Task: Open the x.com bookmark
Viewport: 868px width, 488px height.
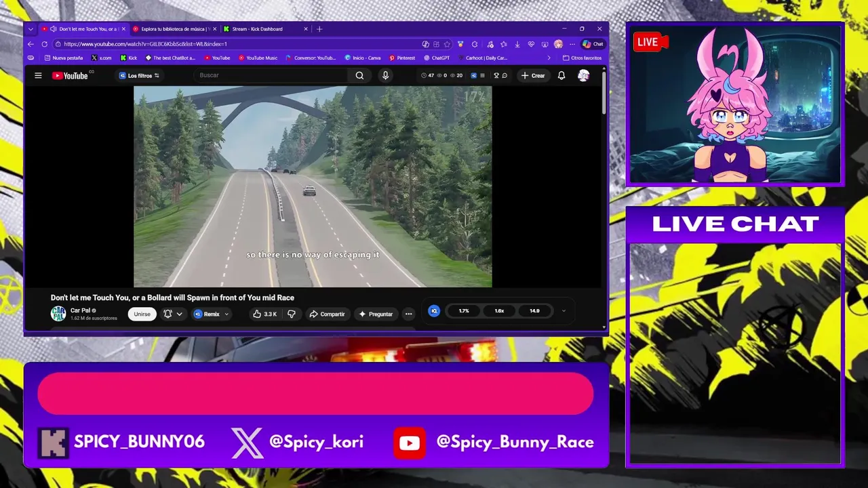Action: coord(101,58)
